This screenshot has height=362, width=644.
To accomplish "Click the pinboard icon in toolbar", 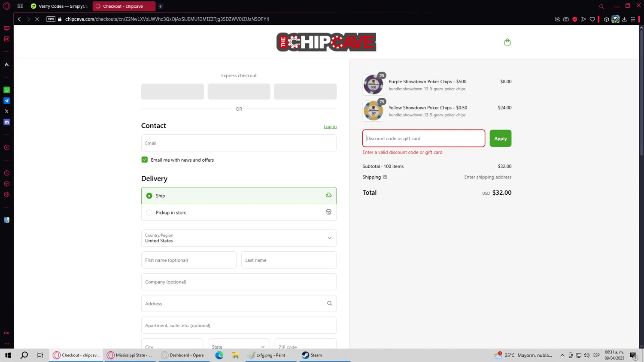I will point(557,19).
